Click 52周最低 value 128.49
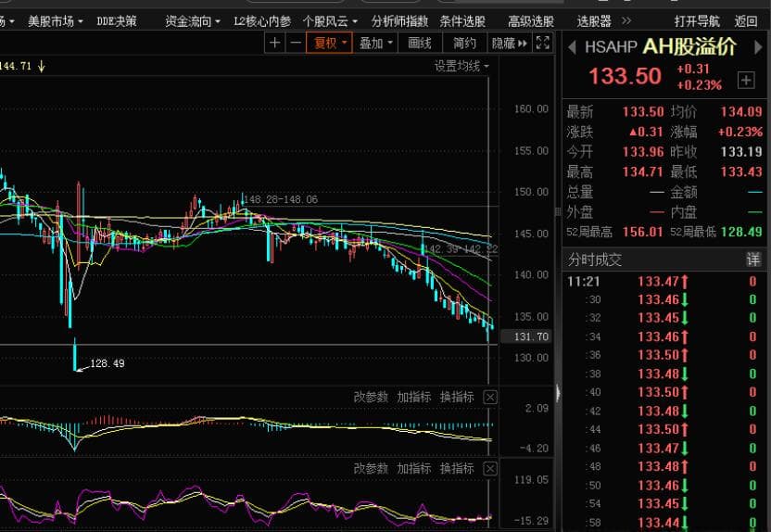This screenshot has height=532, width=771. coord(741,232)
